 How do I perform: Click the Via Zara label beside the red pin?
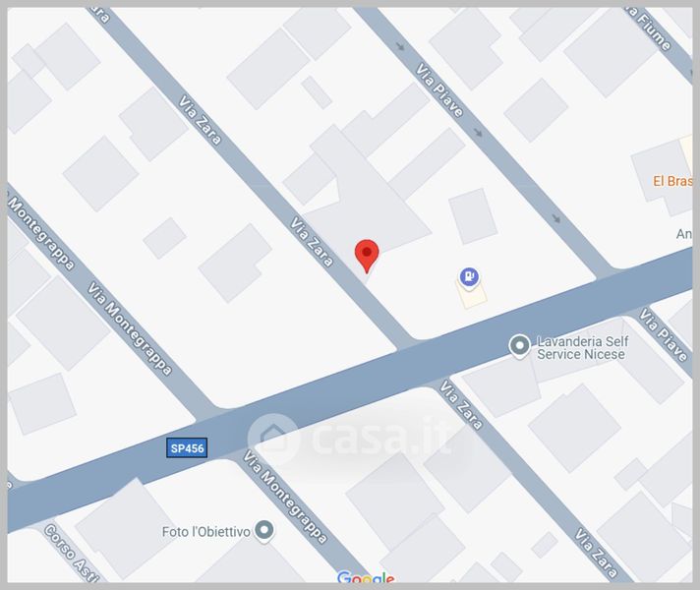[x=312, y=242]
